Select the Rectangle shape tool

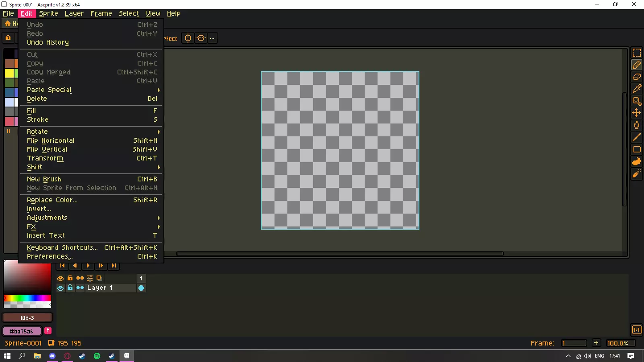(x=636, y=149)
